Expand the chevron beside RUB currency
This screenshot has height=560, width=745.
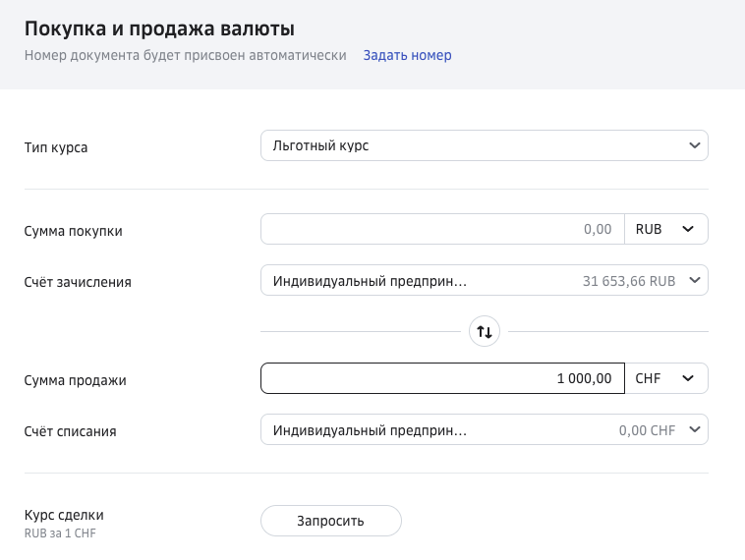click(x=688, y=229)
